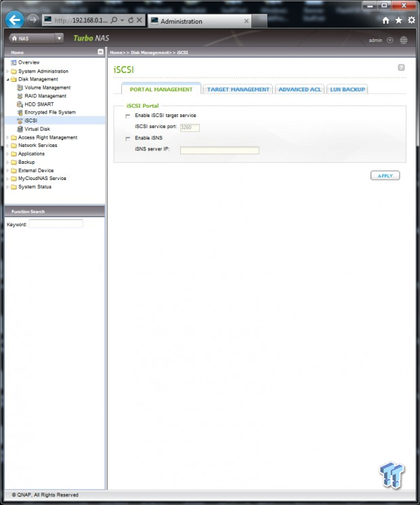Open the Advanced ACL tab

300,89
